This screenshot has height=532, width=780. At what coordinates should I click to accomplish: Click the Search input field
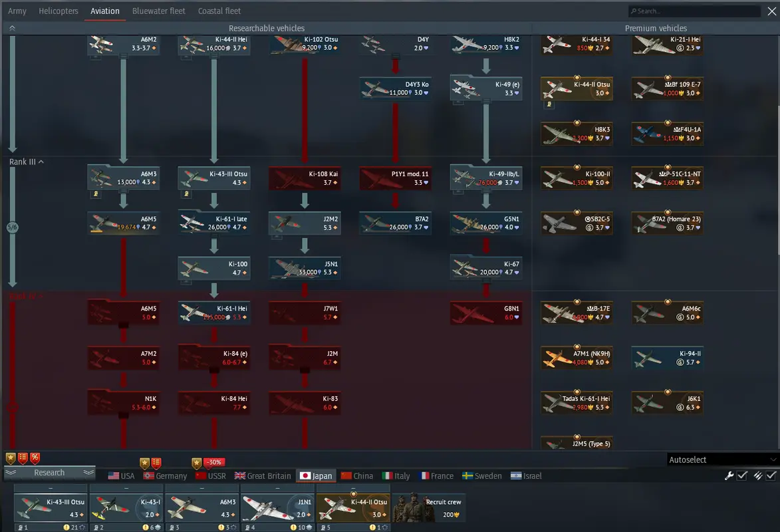coord(694,11)
